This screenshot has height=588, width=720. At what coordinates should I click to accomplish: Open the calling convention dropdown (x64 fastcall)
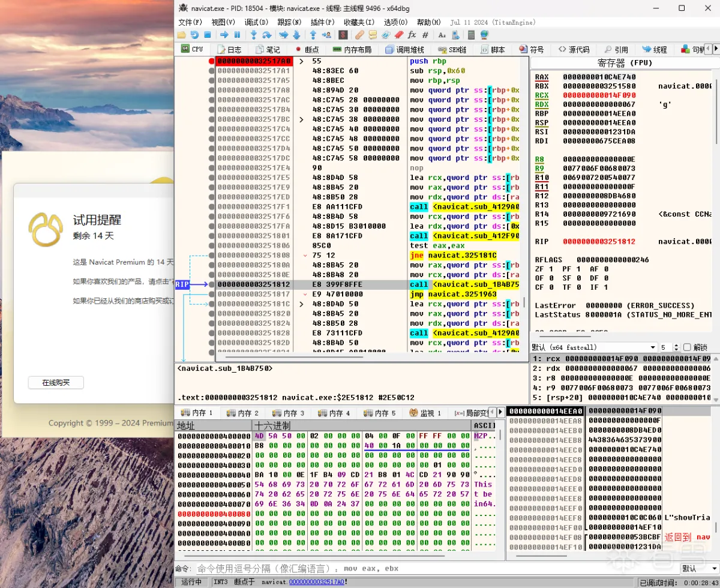tap(594, 347)
